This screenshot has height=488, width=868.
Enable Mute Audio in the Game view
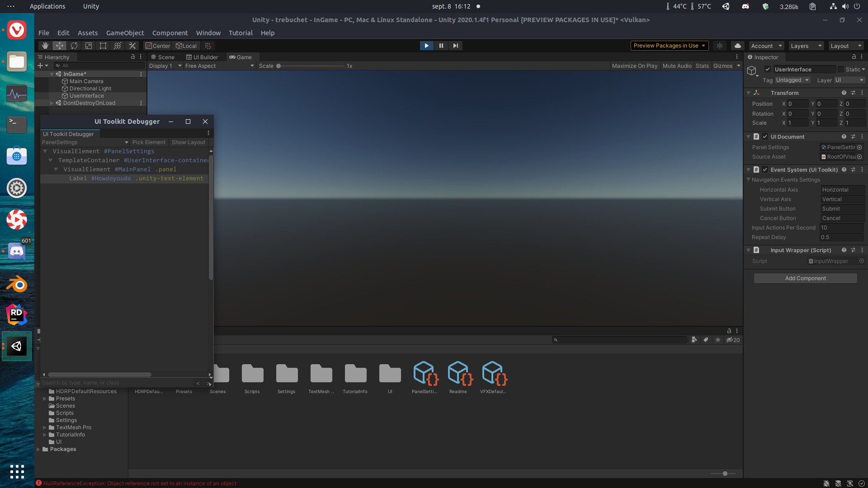click(677, 66)
